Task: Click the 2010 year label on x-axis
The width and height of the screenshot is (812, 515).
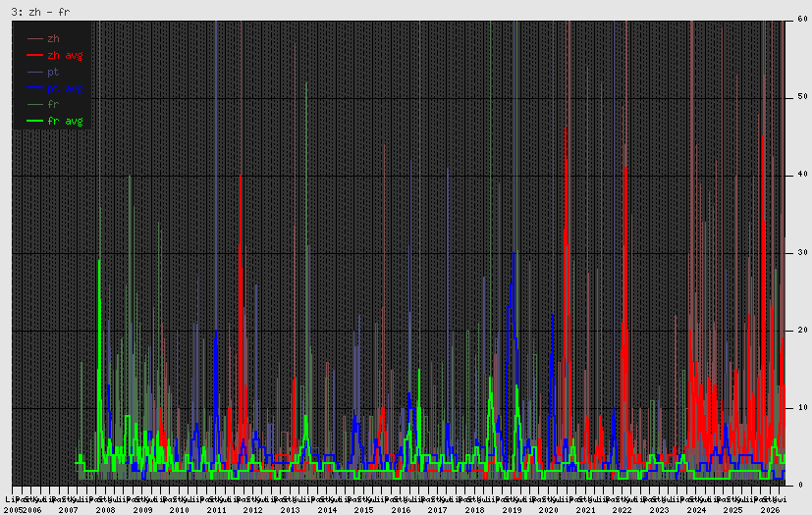Action: (x=179, y=510)
